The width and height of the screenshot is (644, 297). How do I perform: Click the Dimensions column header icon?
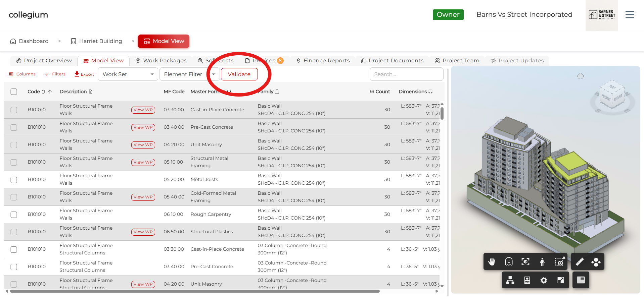430,92
